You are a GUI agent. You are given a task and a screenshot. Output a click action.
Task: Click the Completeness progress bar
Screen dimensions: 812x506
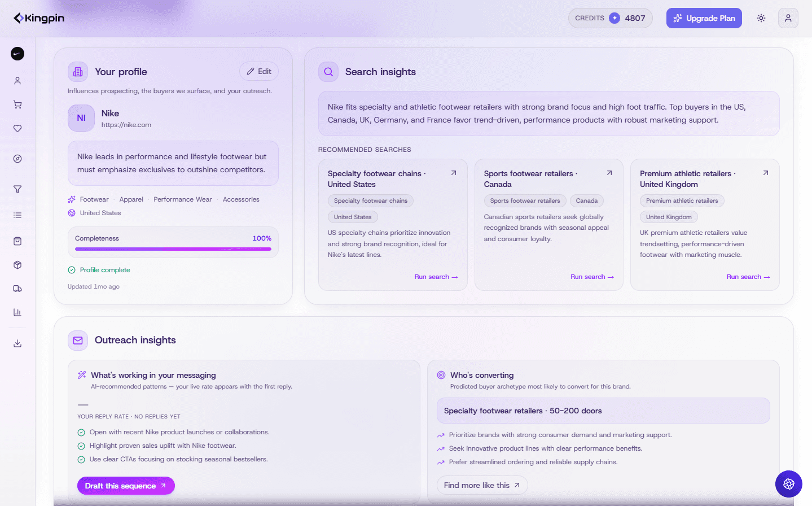click(173, 248)
